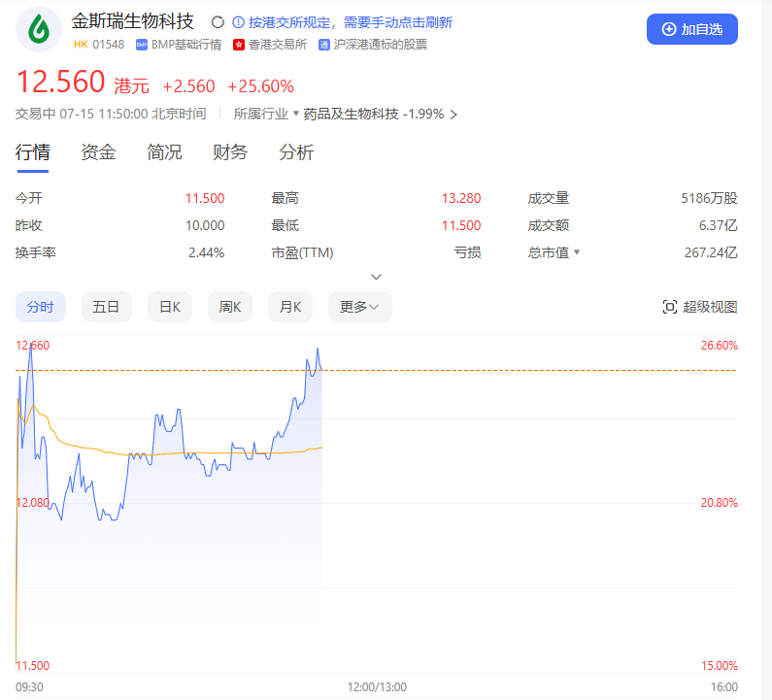Switch to the 简况 tab

coord(164,152)
